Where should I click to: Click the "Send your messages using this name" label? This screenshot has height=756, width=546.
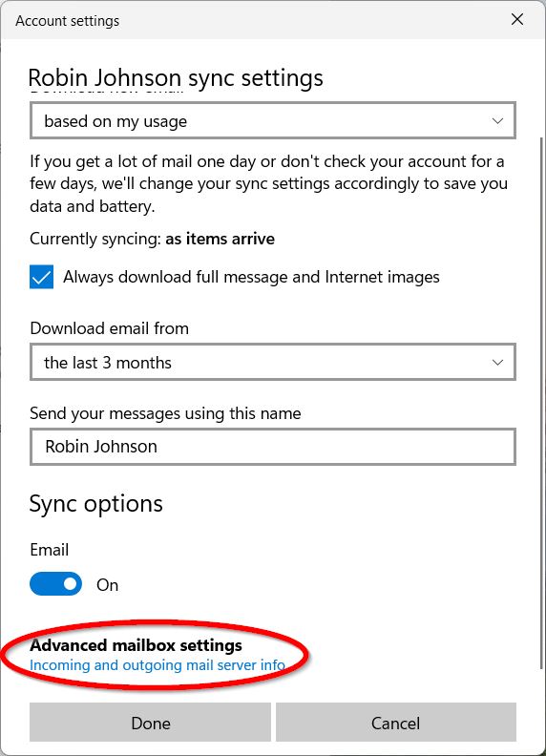pos(165,413)
